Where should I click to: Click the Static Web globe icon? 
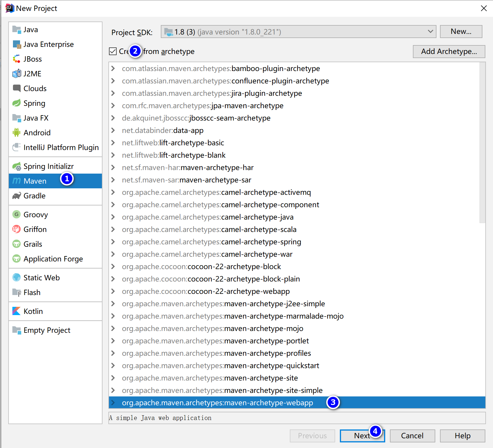(x=17, y=278)
